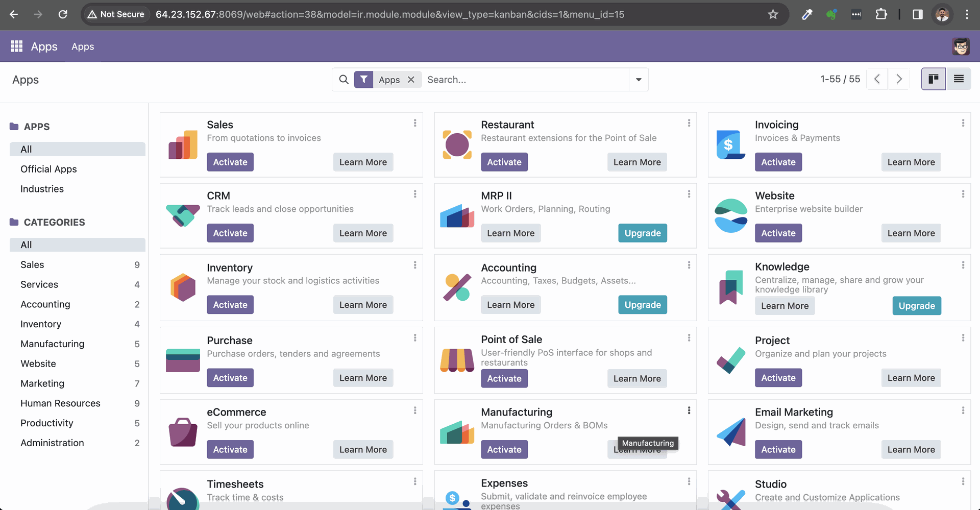Switch to List view

[x=959, y=79]
